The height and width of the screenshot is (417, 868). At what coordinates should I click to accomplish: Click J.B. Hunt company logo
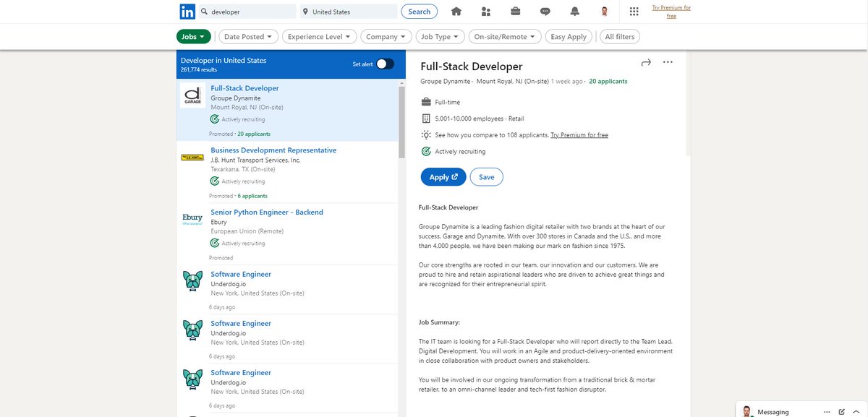(192, 157)
